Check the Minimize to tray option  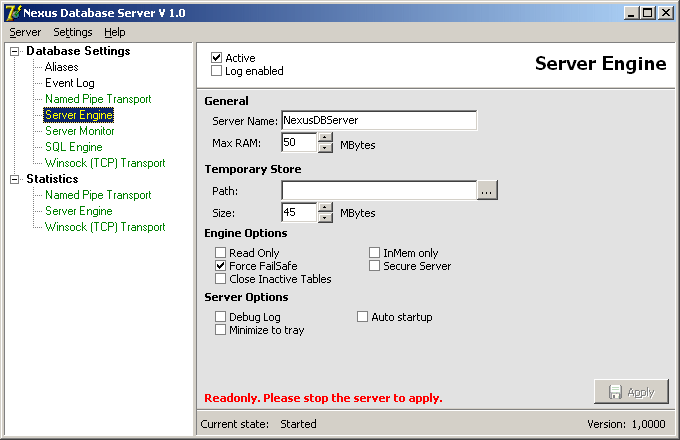click(220, 329)
